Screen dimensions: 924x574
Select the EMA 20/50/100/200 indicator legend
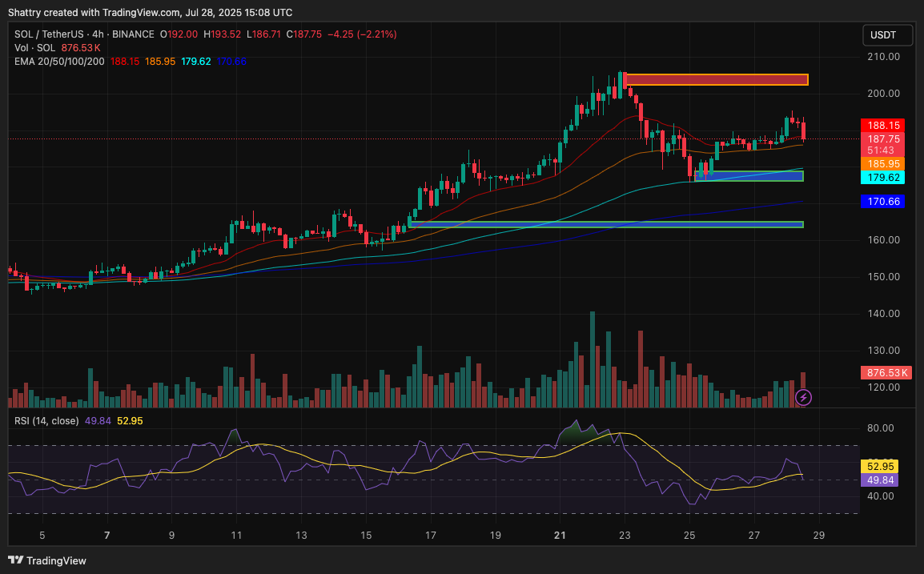pyautogui.click(x=59, y=62)
